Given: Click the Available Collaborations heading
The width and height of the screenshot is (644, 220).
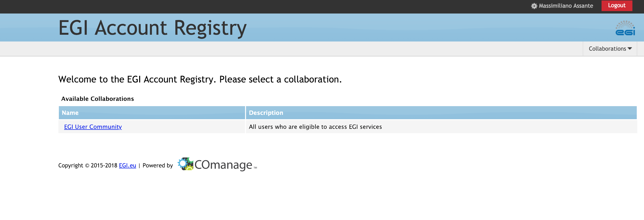Looking at the screenshot, I should (97, 99).
